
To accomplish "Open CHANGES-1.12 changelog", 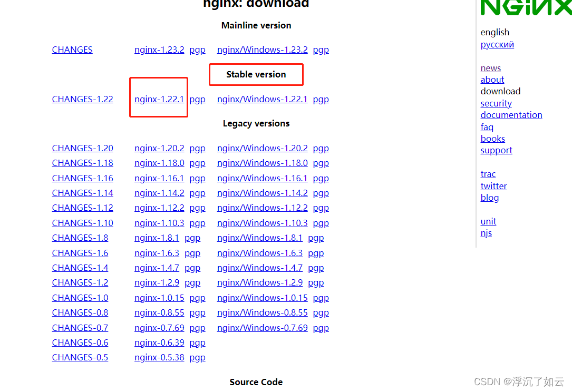I will [x=82, y=208].
